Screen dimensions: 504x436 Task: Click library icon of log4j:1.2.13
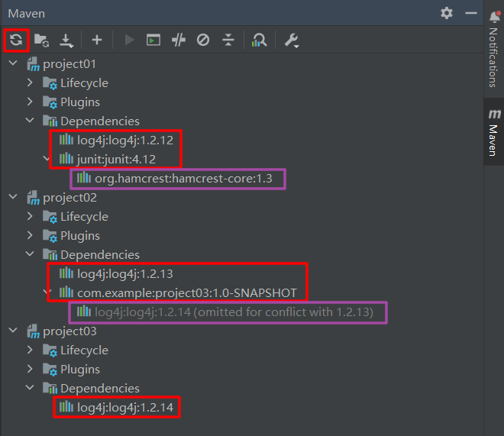pyautogui.click(x=66, y=273)
